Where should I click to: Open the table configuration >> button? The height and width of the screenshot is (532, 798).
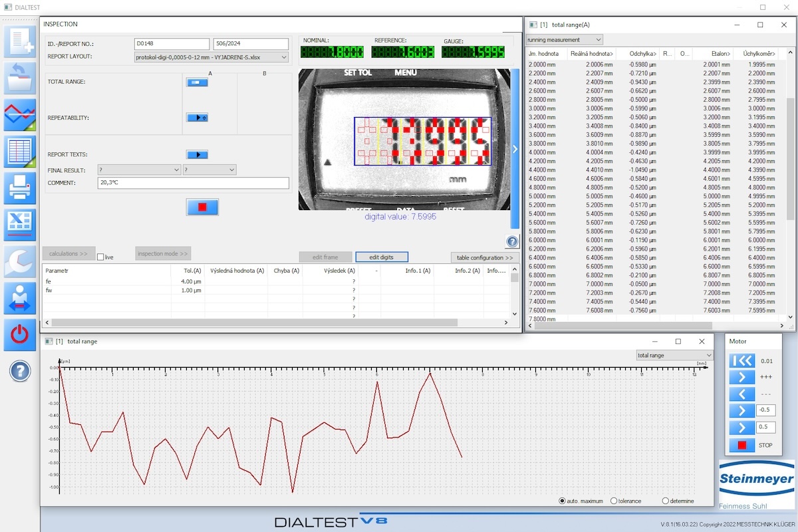pyautogui.click(x=485, y=257)
